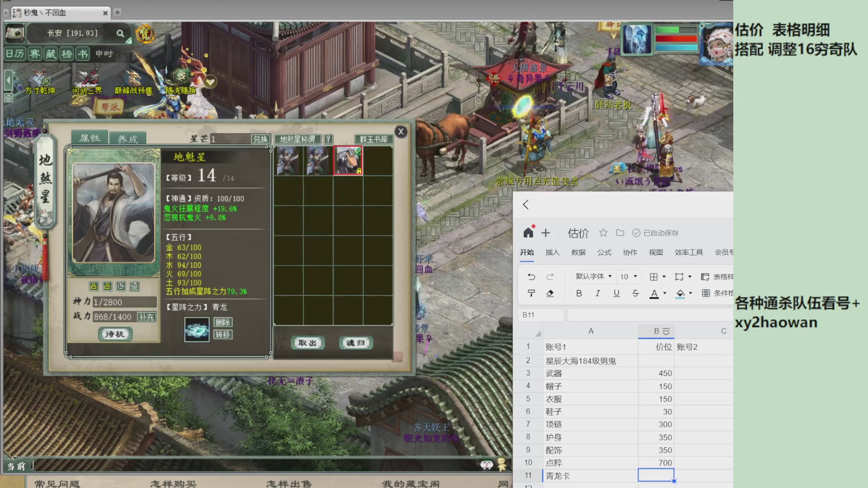This screenshot has width=868, height=488.
Task: Click the 删除 button beside star formation
Action: coord(223,322)
